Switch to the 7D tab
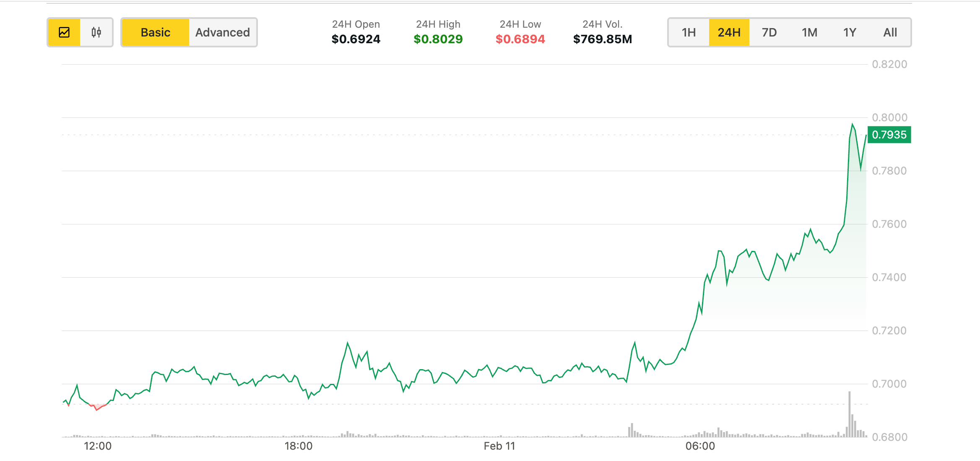 coord(769,32)
